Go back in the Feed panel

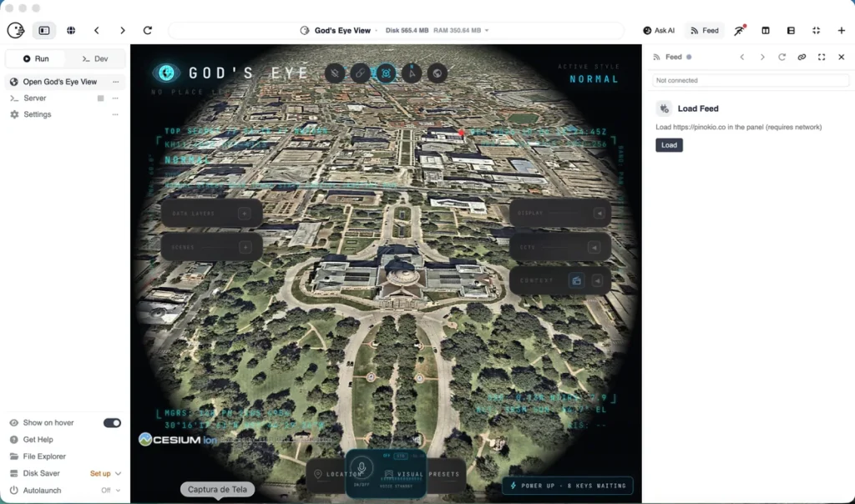tap(742, 58)
